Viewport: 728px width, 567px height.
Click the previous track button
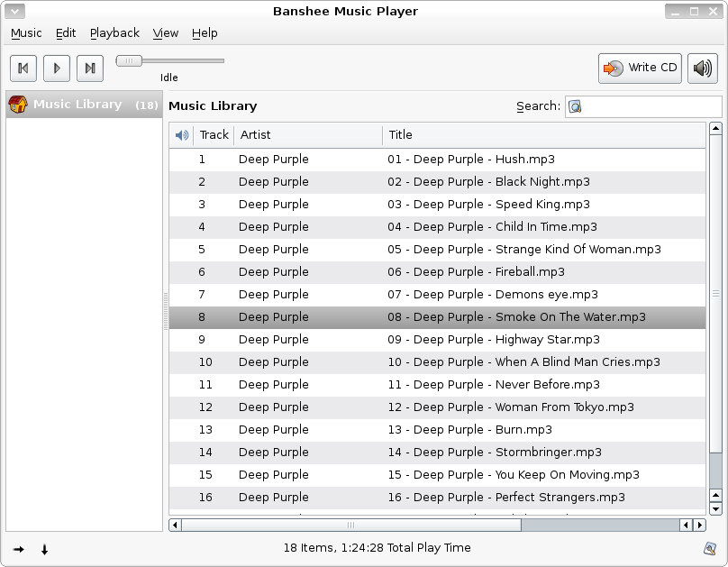pos(23,69)
